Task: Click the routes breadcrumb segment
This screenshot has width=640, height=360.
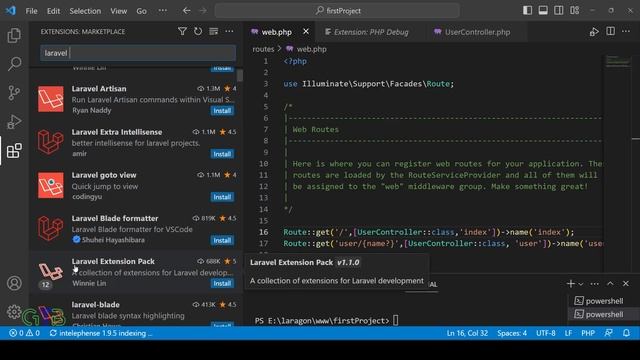Action: (263, 49)
